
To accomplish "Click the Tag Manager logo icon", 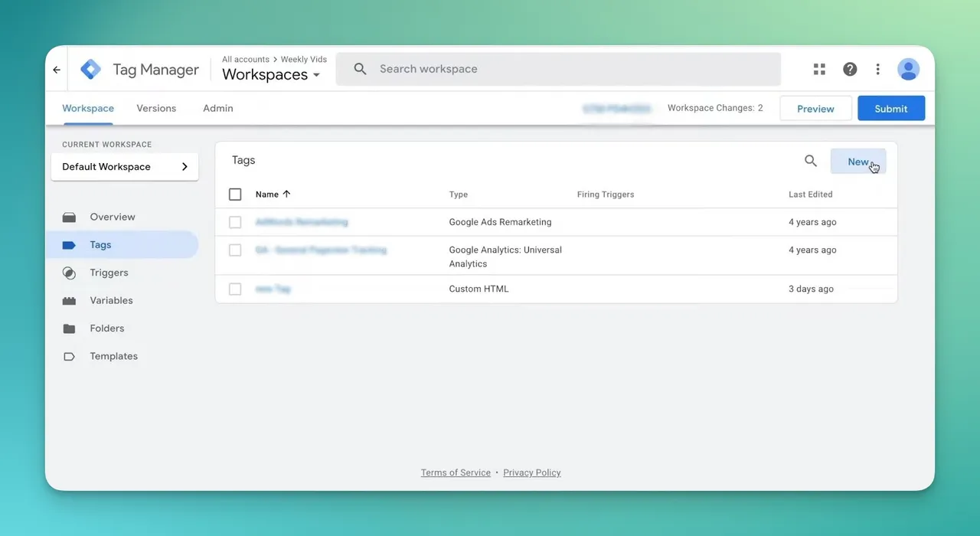I will [x=91, y=70].
